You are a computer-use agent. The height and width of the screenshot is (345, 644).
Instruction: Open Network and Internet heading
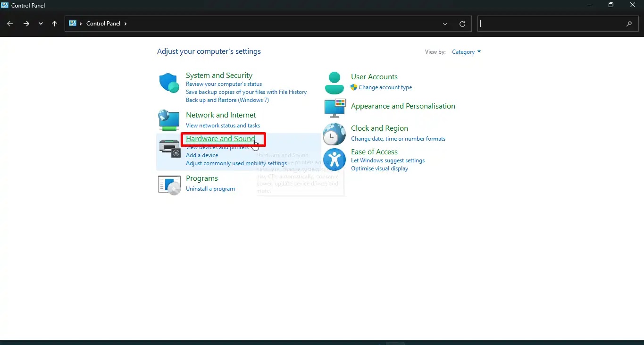(x=221, y=115)
